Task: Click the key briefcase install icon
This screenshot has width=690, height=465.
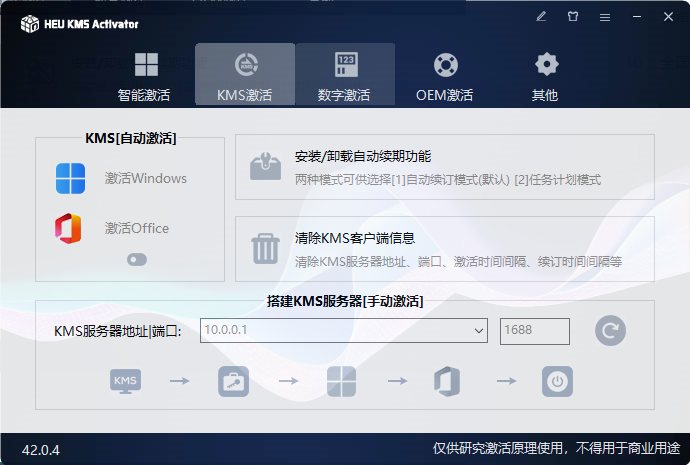Action: 233,381
